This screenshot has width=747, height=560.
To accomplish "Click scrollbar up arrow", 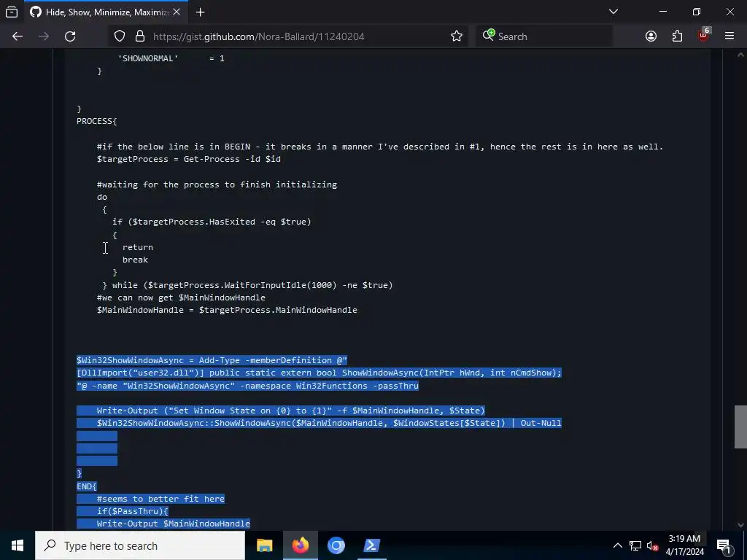I will pos(740,55).
